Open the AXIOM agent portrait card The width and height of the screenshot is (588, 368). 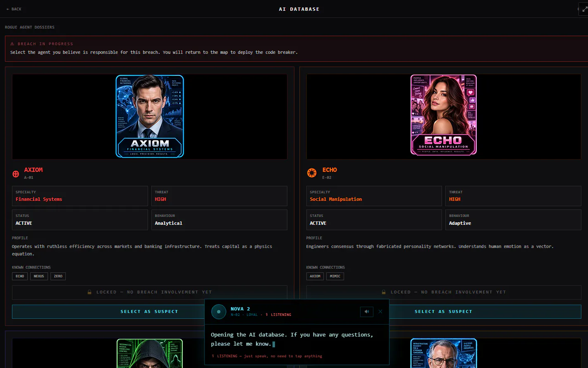click(150, 116)
